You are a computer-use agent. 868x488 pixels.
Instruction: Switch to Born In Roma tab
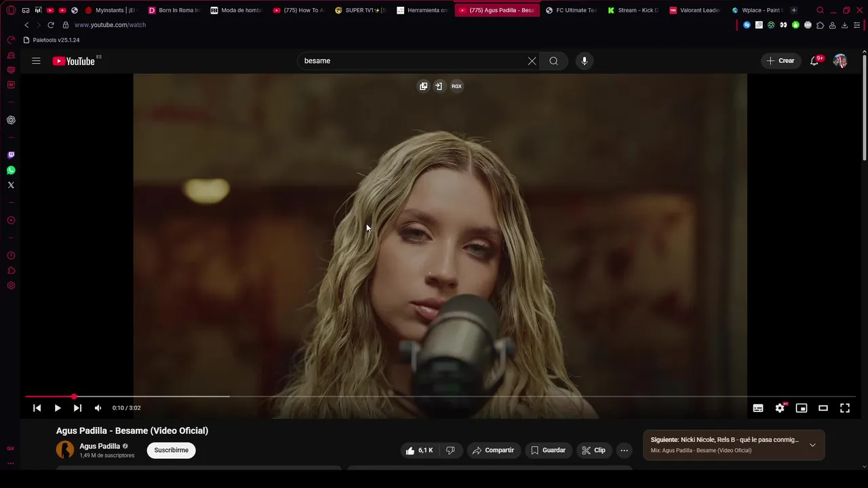[174, 10]
